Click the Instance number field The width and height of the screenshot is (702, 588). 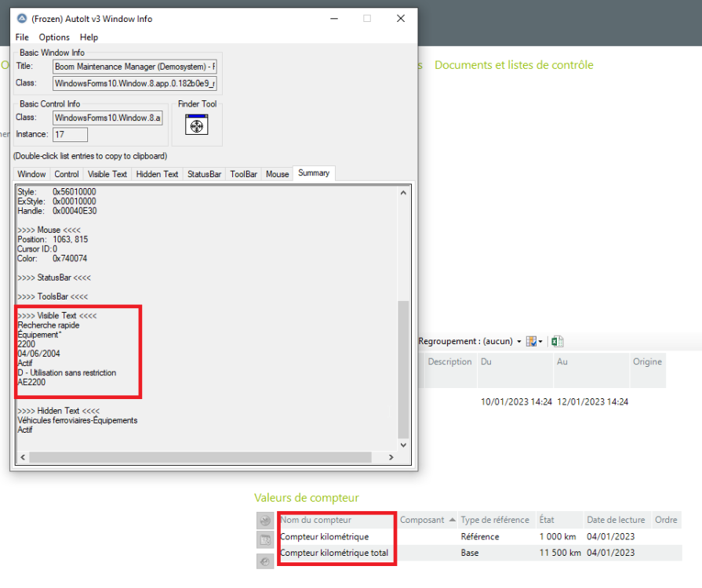click(x=70, y=135)
